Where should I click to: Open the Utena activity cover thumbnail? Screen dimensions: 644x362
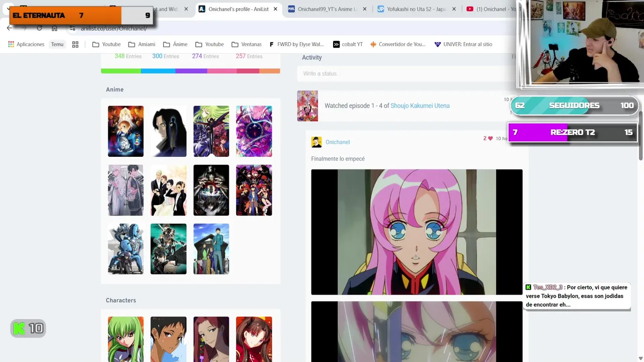click(307, 106)
